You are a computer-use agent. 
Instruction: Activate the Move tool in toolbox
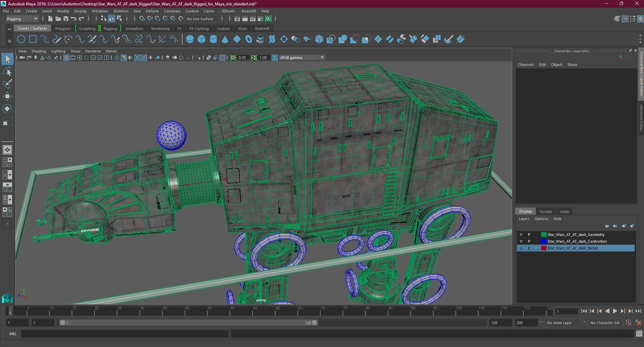(7, 96)
